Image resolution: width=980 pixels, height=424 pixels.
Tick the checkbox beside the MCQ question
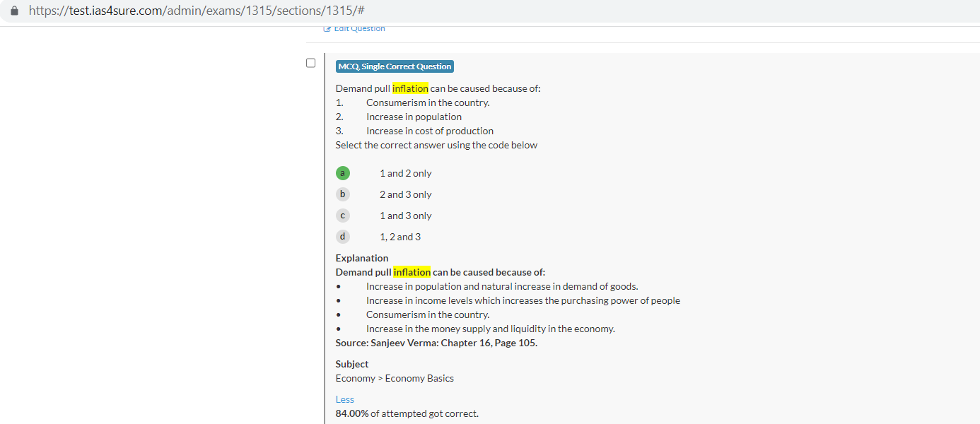click(310, 63)
